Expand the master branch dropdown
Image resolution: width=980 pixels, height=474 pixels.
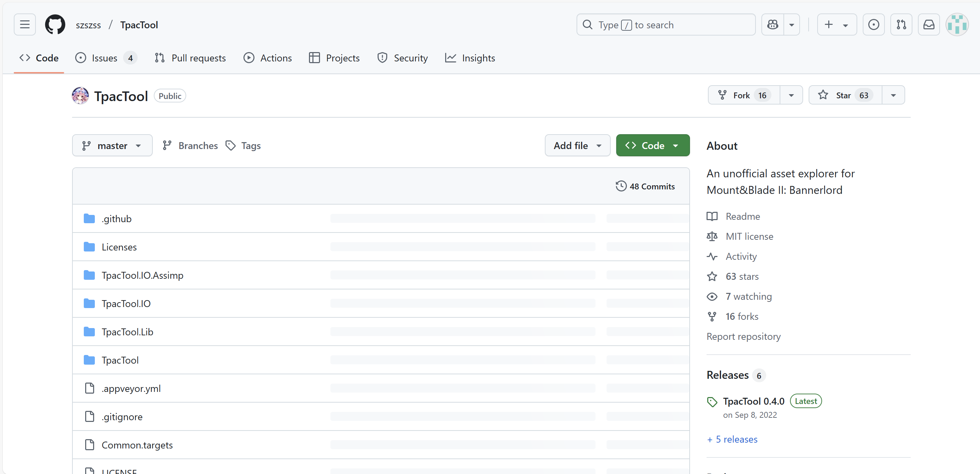[x=112, y=146]
